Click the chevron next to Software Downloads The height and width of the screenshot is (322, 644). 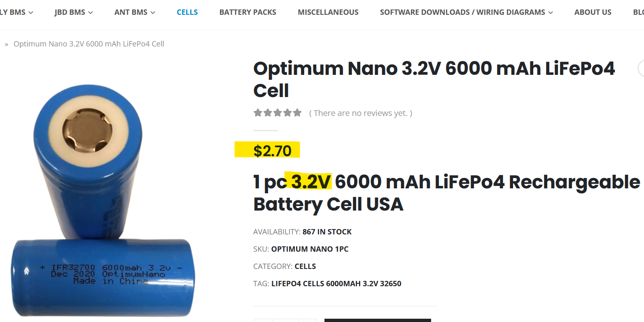click(x=551, y=13)
